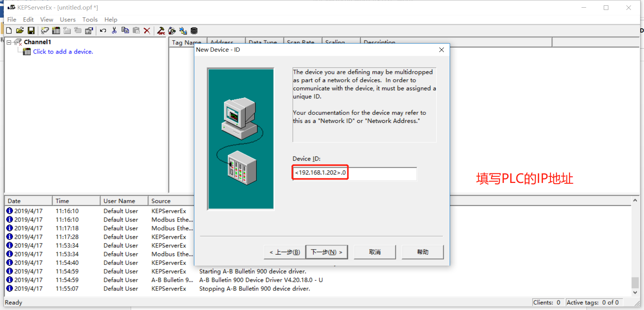Open the View menu

point(47,20)
